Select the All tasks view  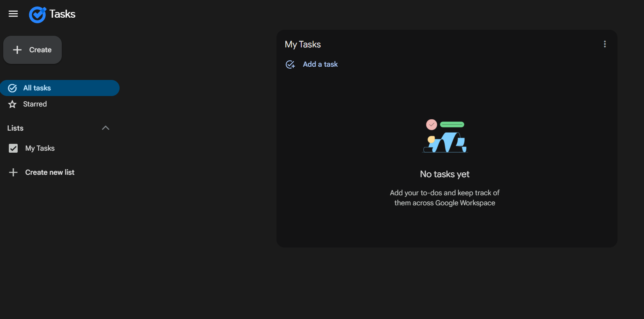pyautogui.click(x=60, y=88)
